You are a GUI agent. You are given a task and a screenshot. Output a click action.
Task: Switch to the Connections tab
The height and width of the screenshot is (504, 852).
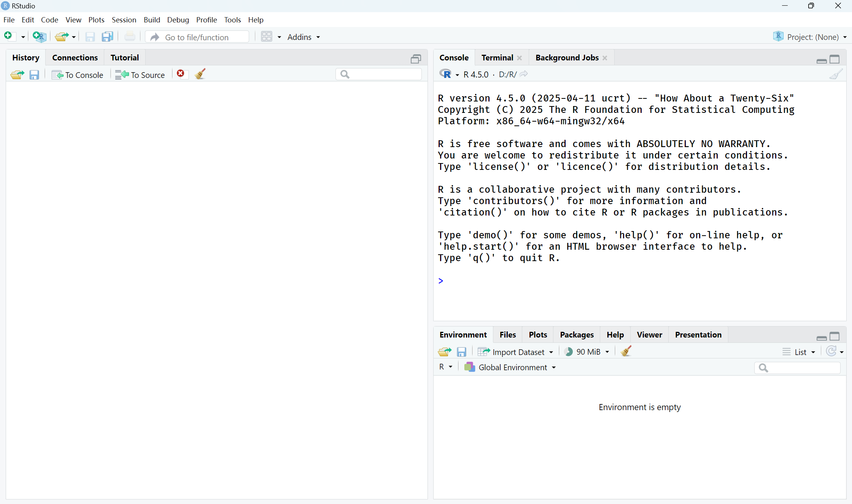tap(75, 57)
